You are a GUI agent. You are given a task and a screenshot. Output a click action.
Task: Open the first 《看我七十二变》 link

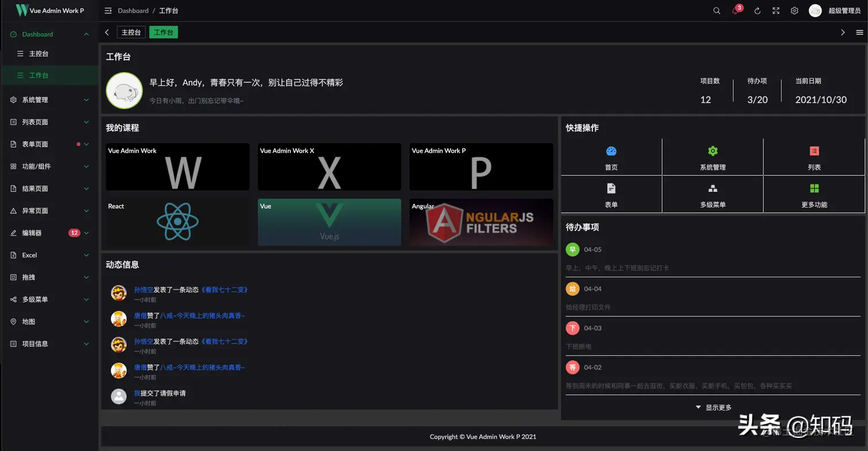(224, 290)
